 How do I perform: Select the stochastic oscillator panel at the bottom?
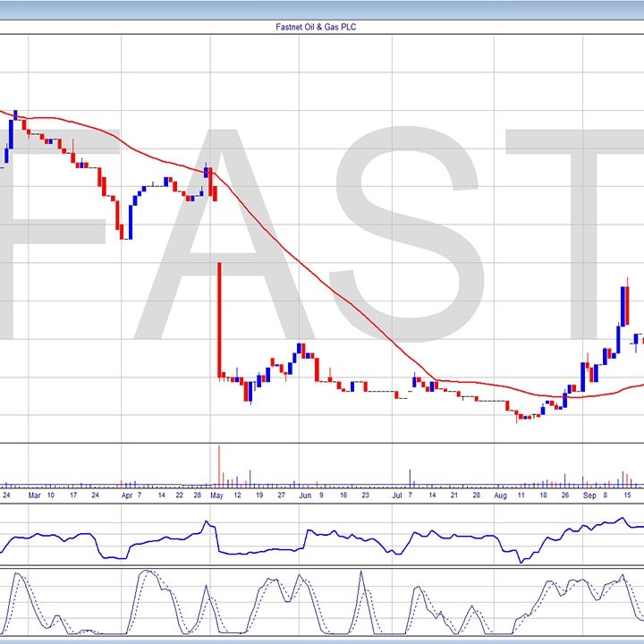(322, 600)
